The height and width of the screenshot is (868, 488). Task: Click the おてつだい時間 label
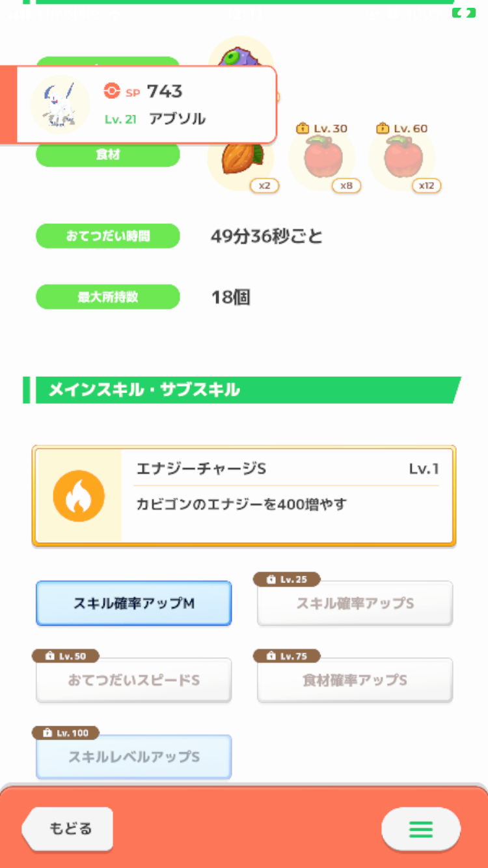[x=107, y=236]
